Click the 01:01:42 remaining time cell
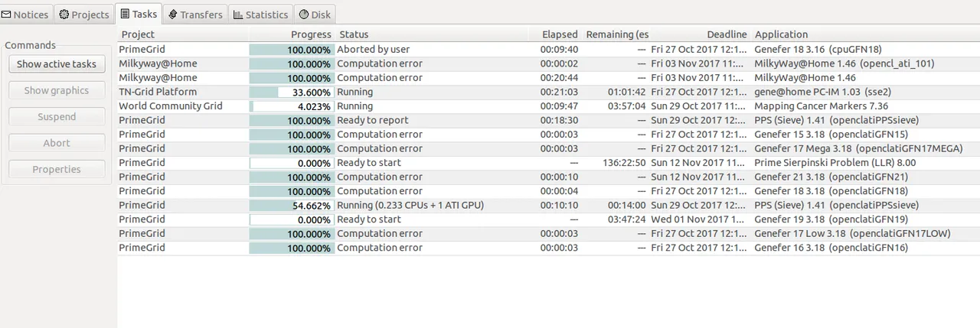The height and width of the screenshot is (328, 980). tap(626, 92)
